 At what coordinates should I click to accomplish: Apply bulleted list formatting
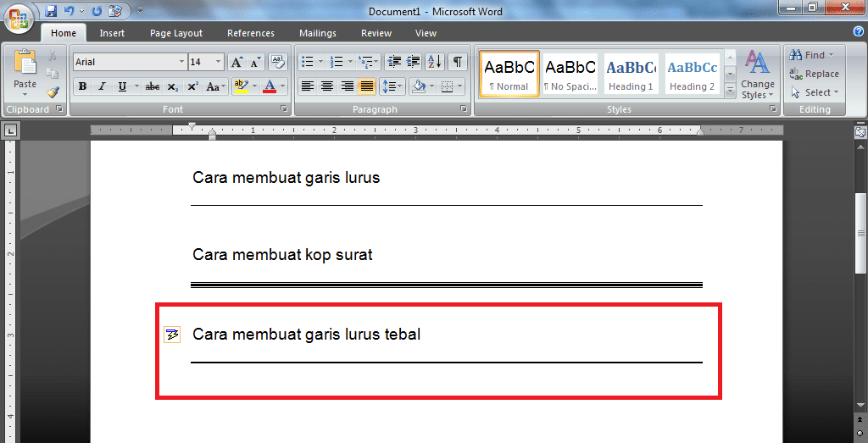pyautogui.click(x=307, y=62)
